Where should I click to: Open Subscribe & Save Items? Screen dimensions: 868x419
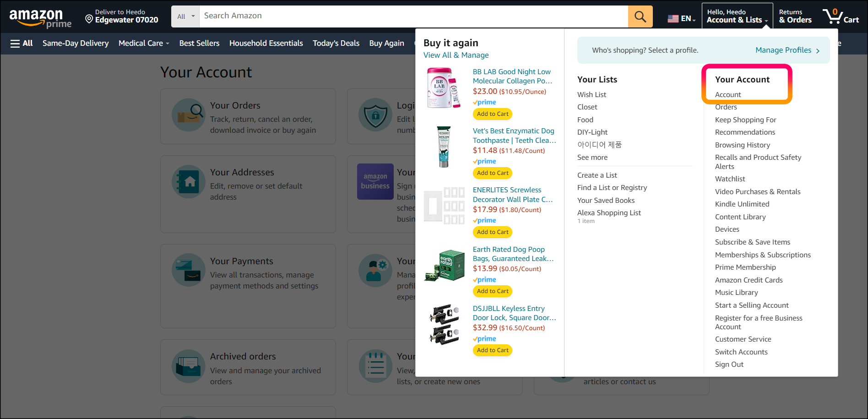point(753,242)
